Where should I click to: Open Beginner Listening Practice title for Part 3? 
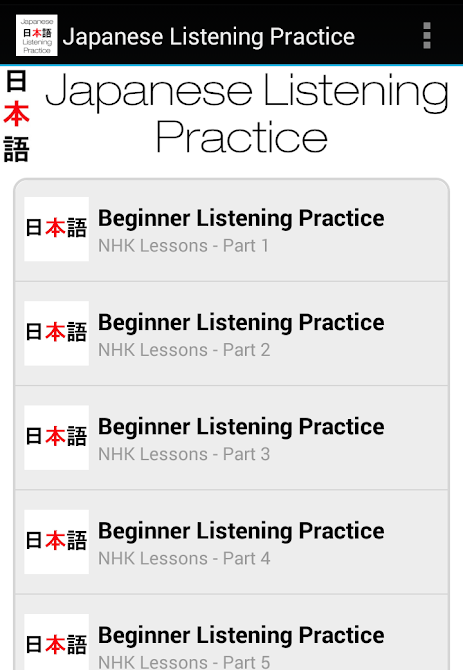[x=241, y=427]
